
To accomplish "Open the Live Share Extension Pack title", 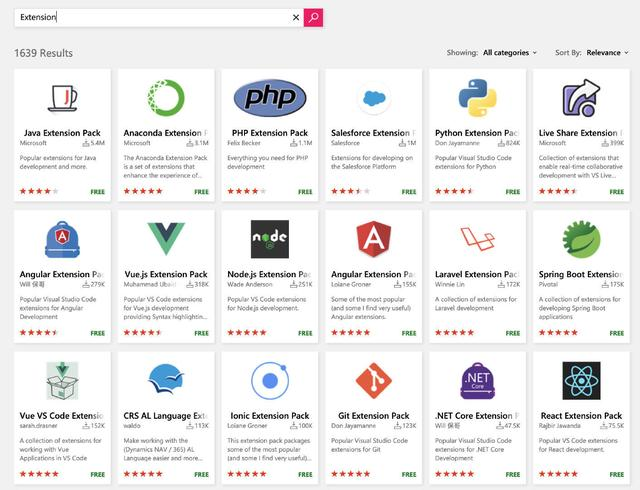I will (x=581, y=133).
